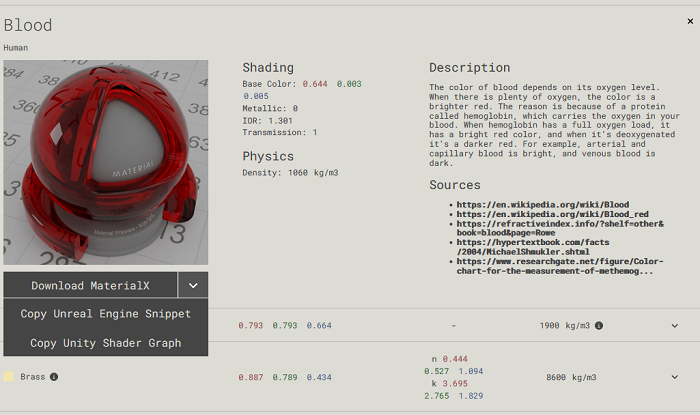Expand the Brass material row chevron
700x415 pixels.
[x=674, y=377]
